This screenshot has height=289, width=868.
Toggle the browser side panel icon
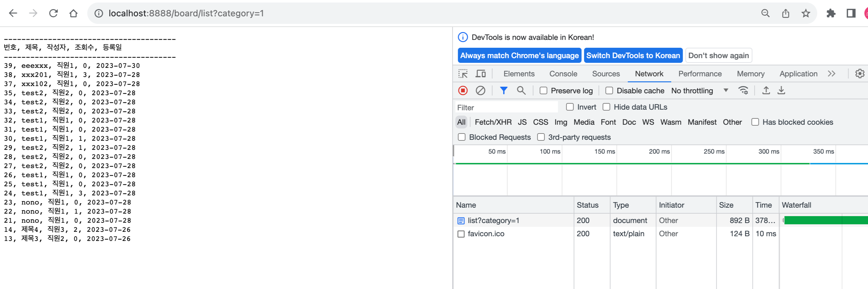click(x=851, y=13)
